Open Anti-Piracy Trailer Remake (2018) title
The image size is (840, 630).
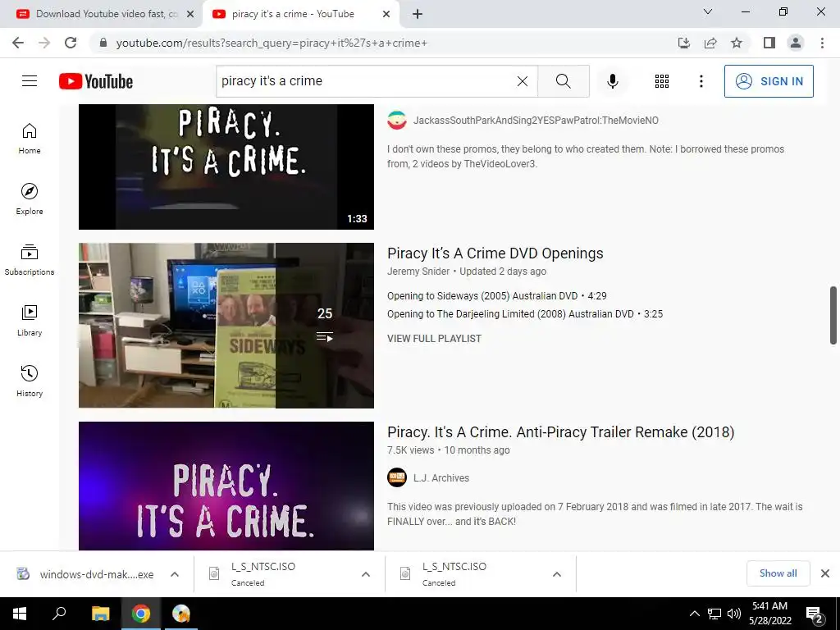pos(561,432)
